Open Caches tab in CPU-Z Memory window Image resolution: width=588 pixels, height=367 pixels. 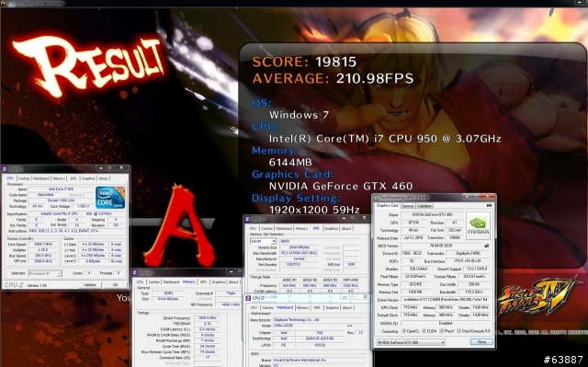154,281
